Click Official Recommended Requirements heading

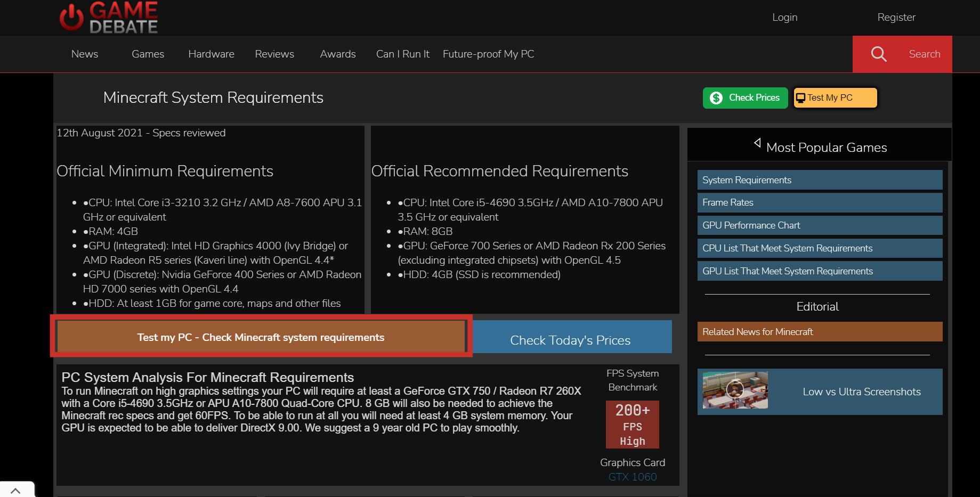[x=499, y=171]
